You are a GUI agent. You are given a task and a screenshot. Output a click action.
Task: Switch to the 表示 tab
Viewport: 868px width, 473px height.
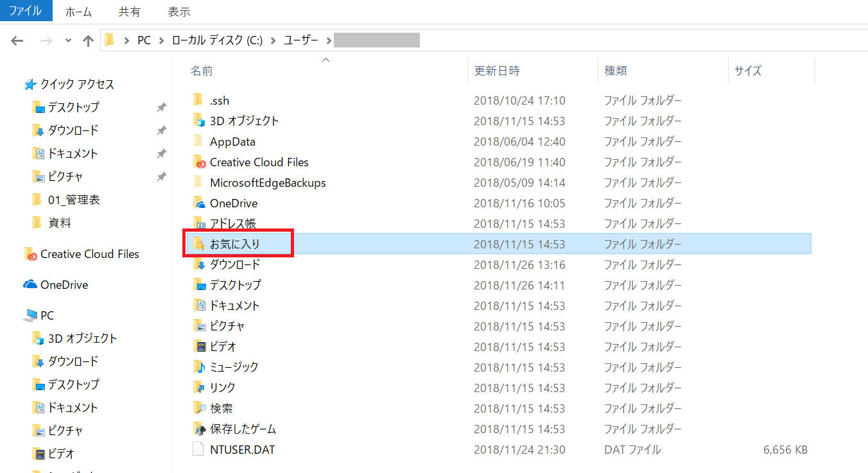point(179,12)
